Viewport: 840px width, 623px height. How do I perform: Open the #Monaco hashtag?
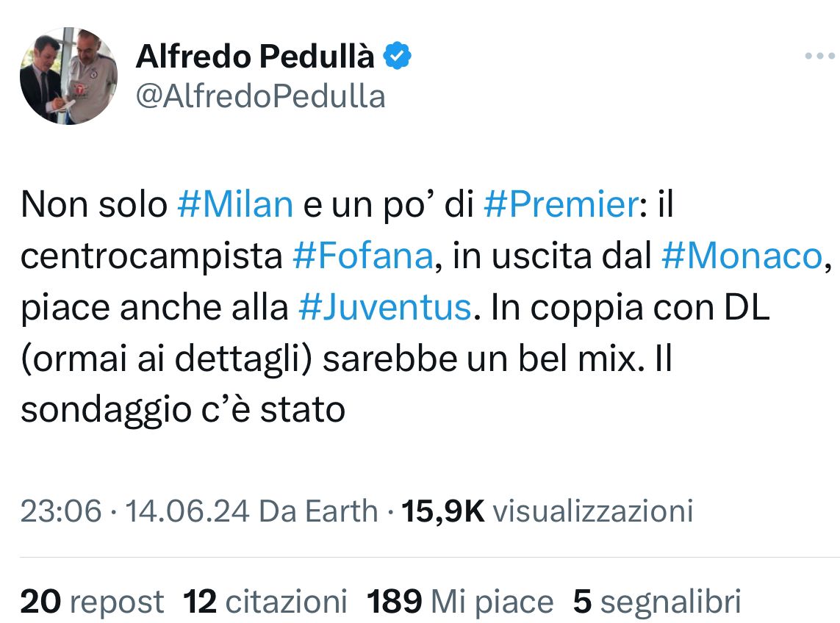(x=740, y=256)
